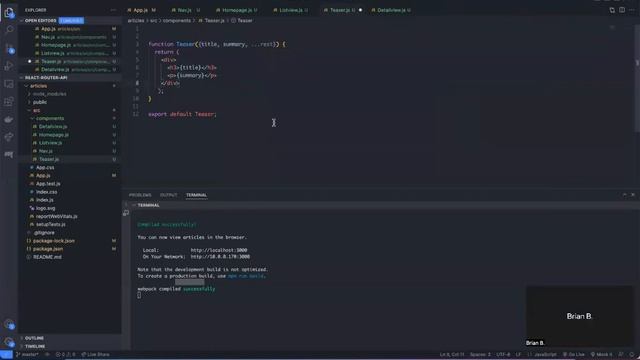Click the editor vertical scrollbar

637,78
